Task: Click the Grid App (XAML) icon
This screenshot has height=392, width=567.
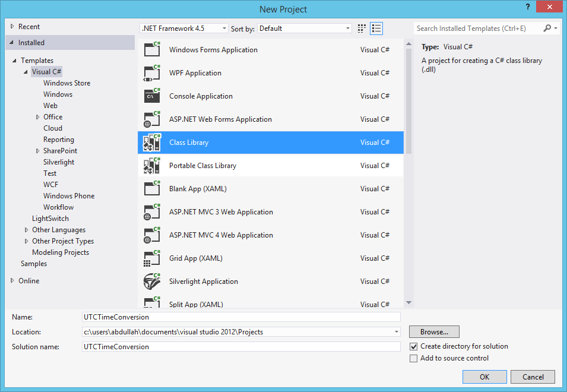Action: (x=152, y=258)
